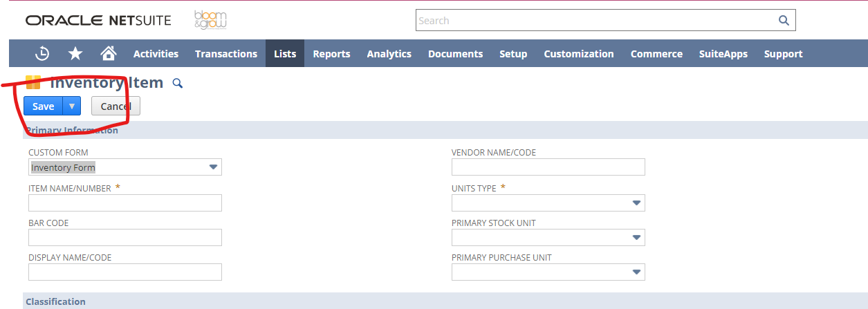Collapse the Primary Information section header
The width and height of the screenshot is (868, 309).
[445, 130]
